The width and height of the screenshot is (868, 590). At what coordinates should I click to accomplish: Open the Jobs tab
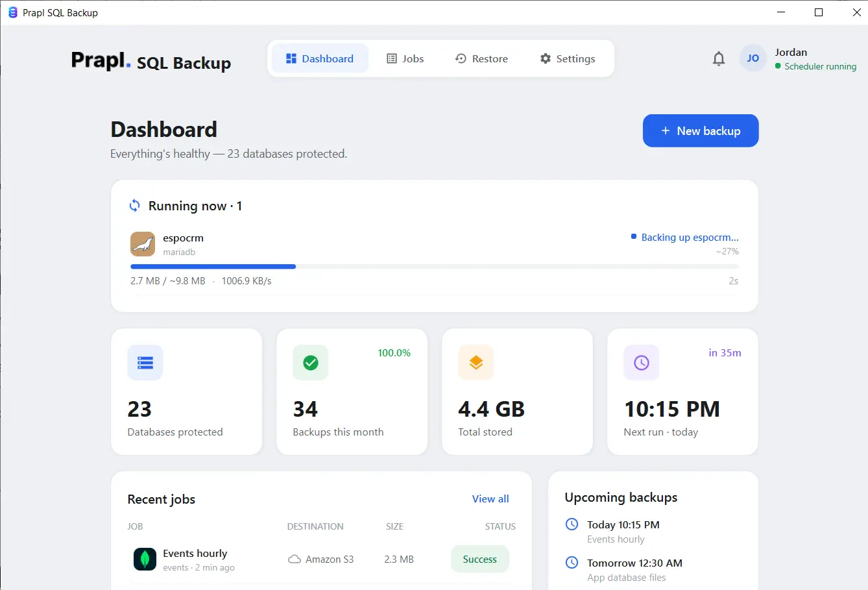(x=405, y=58)
